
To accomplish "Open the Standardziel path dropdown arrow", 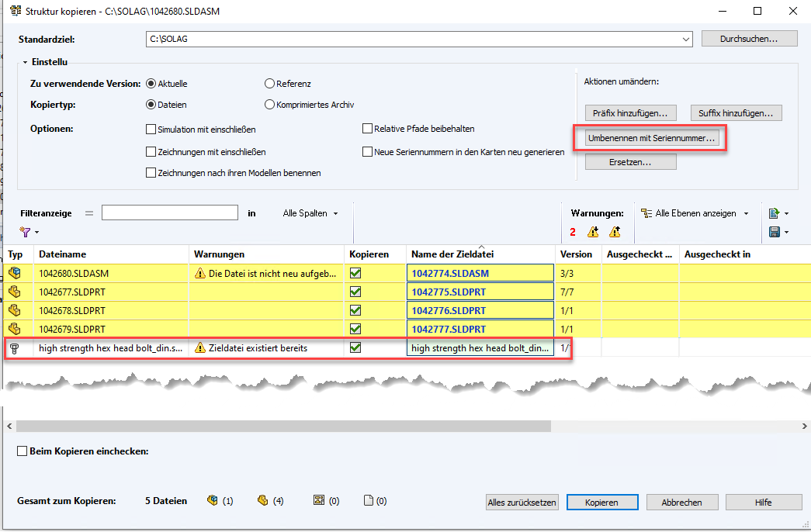I will pyautogui.click(x=685, y=40).
